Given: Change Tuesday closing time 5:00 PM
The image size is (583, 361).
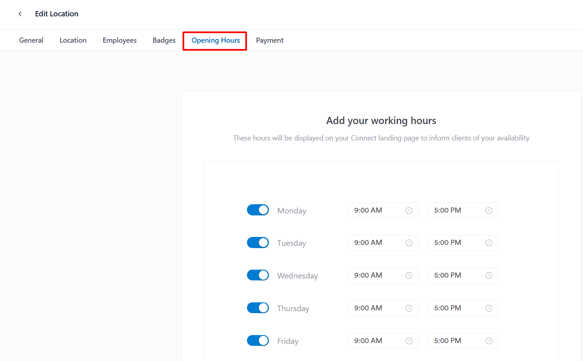Looking at the screenshot, I should [x=463, y=243].
